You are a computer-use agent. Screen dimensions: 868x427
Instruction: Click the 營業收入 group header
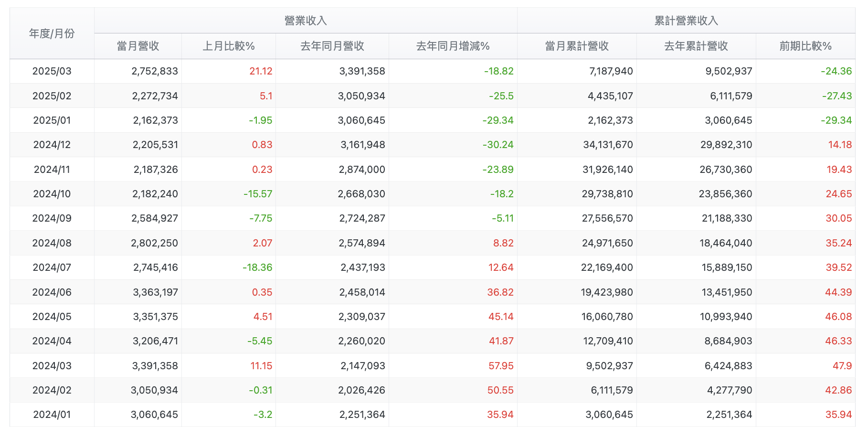click(306, 21)
